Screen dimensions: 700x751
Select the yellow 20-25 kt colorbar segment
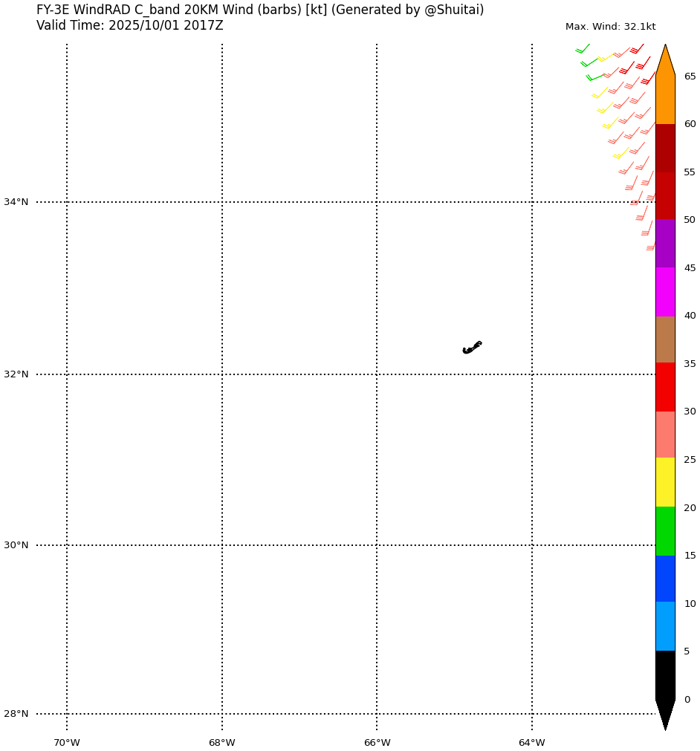pos(665,482)
